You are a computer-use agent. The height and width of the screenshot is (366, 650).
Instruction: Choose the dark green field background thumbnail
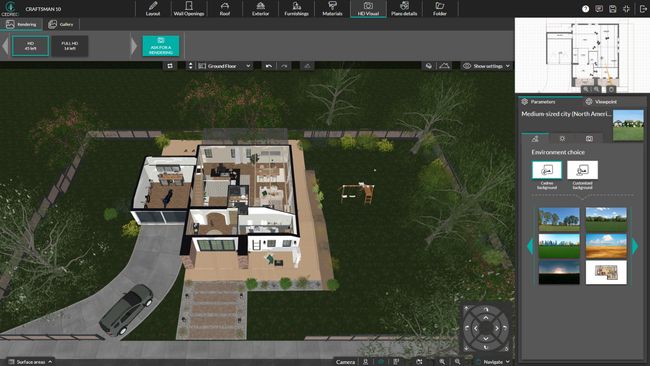point(606,219)
